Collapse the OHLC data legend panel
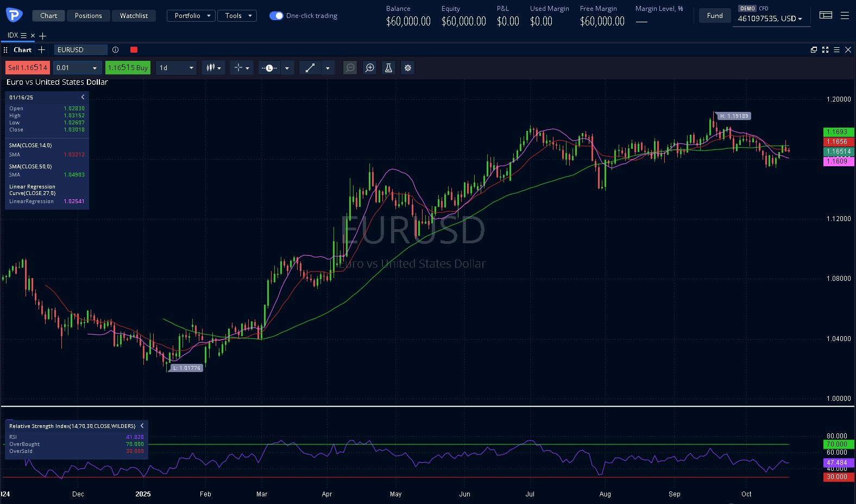The width and height of the screenshot is (856, 504). tap(83, 97)
